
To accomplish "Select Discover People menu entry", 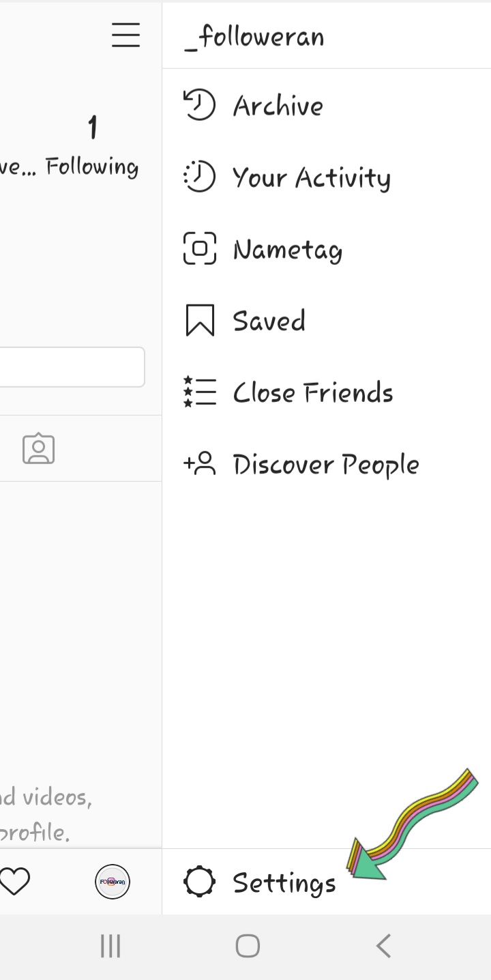I will 326,464.
